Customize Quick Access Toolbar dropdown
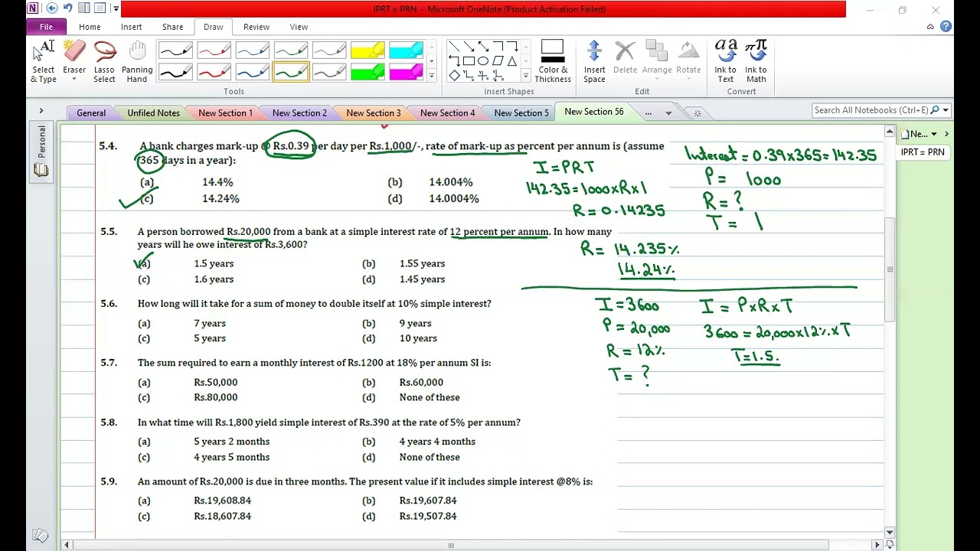 click(116, 8)
